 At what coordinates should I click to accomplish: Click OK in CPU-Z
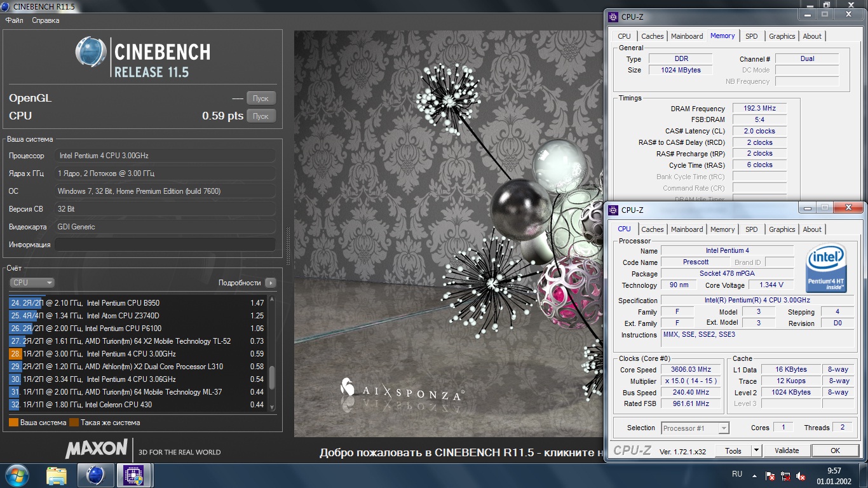pos(835,451)
